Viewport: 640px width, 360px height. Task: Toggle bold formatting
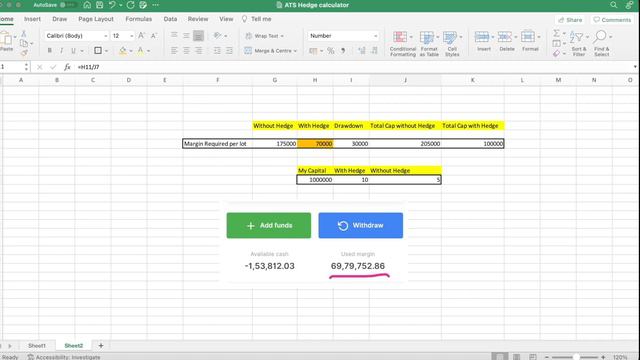(x=50, y=51)
